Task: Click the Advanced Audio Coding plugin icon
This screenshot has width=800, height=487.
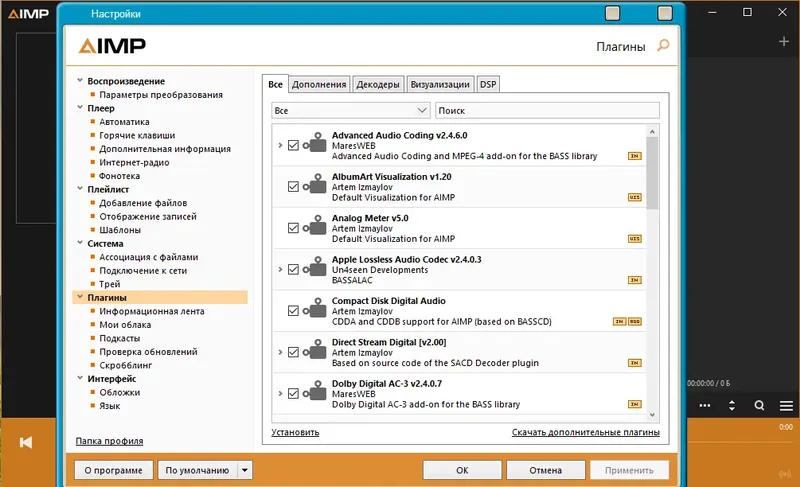Action: click(315, 143)
